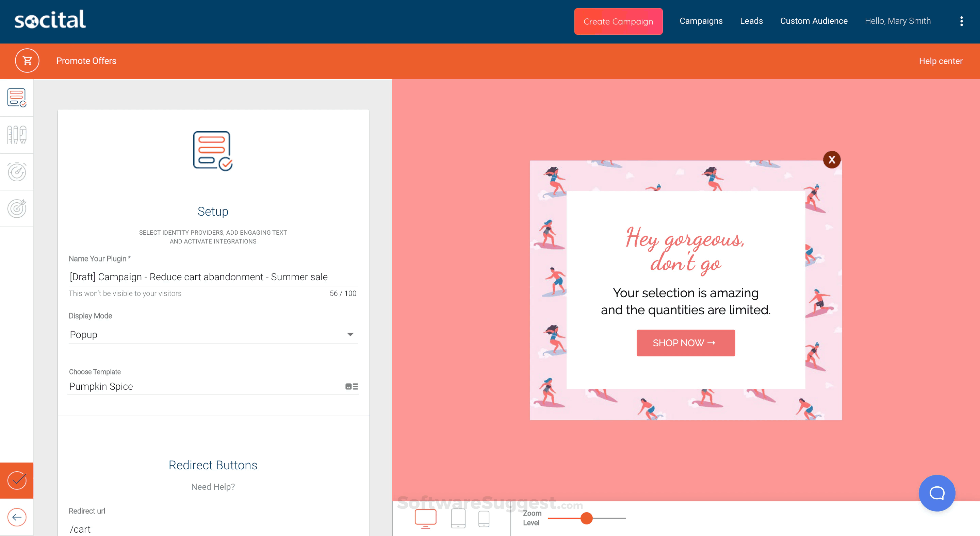Go to the Campaigns menu
Viewport: 980px width, 536px height.
point(701,21)
